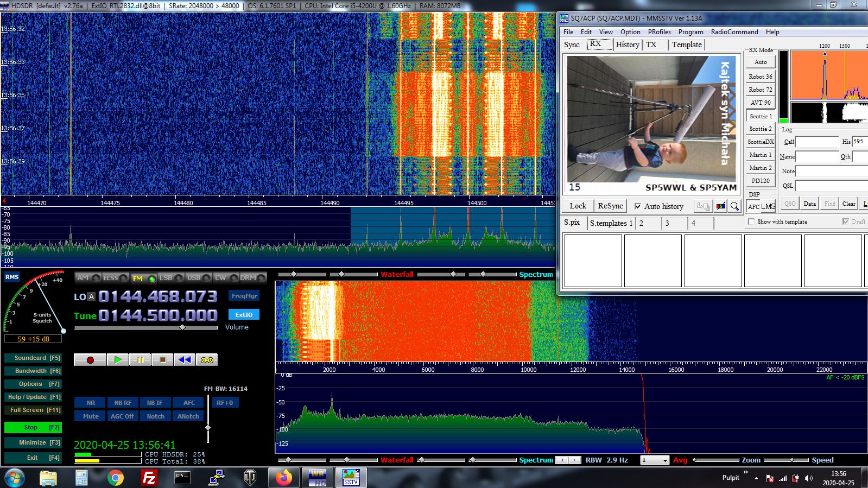The width and height of the screenshot is (868, 488).
Task: Open the PRofiles menu in MMSSTV
Action: pos(659,32)
